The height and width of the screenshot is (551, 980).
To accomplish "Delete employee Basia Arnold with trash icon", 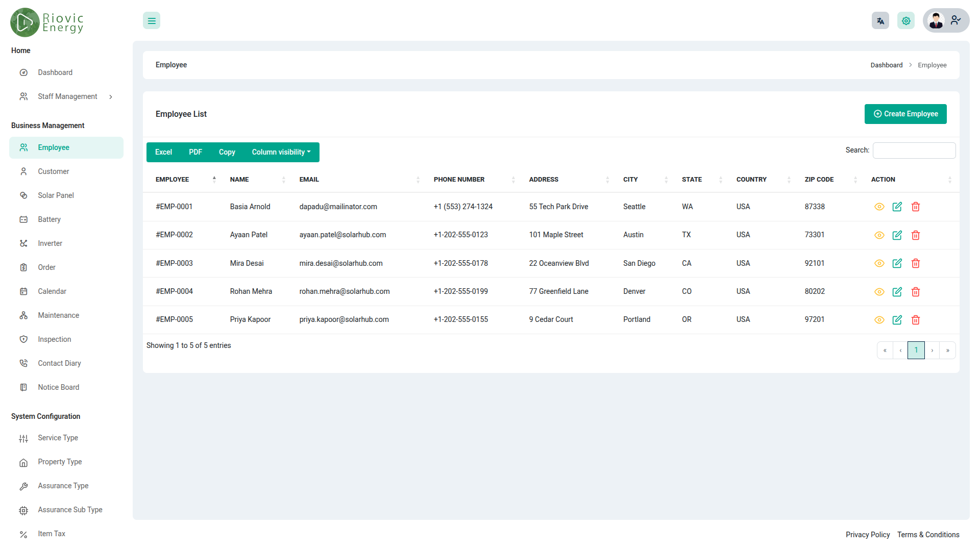I will [x=915, y=207].
